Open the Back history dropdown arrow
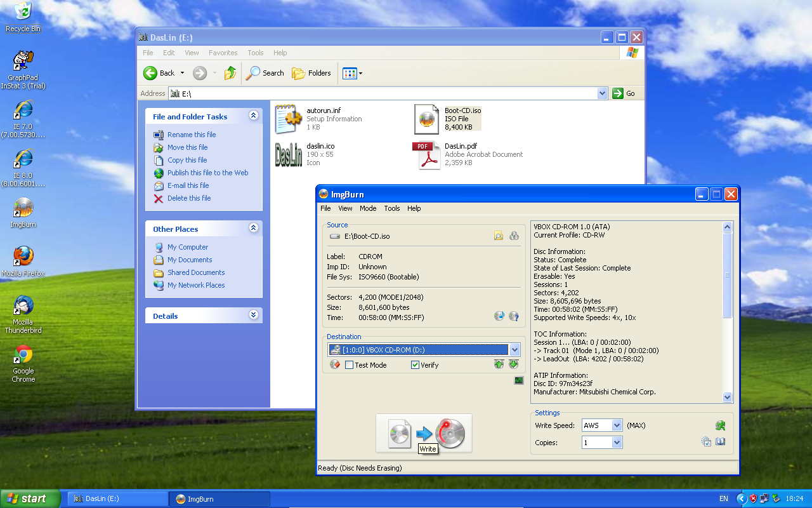The height and width of the screenshot is (508, 812). [x=182, y=73]
